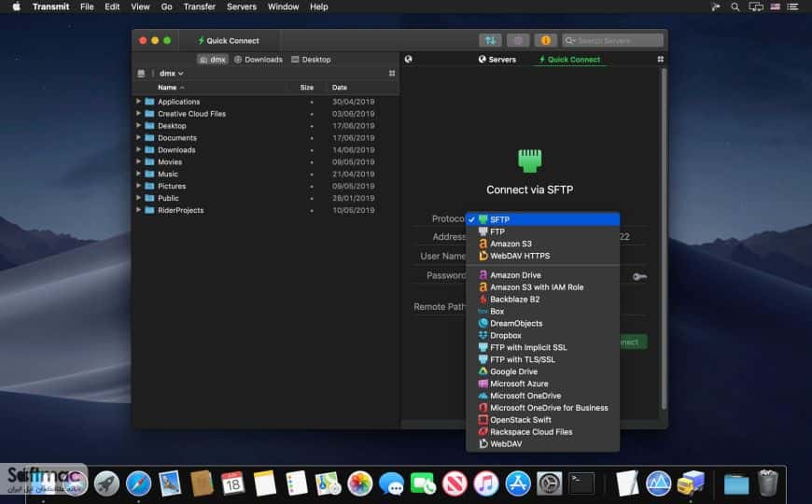Click the purple sync toolbar button
The width and height of the screenshot is (812, 504).
point(517,40)
